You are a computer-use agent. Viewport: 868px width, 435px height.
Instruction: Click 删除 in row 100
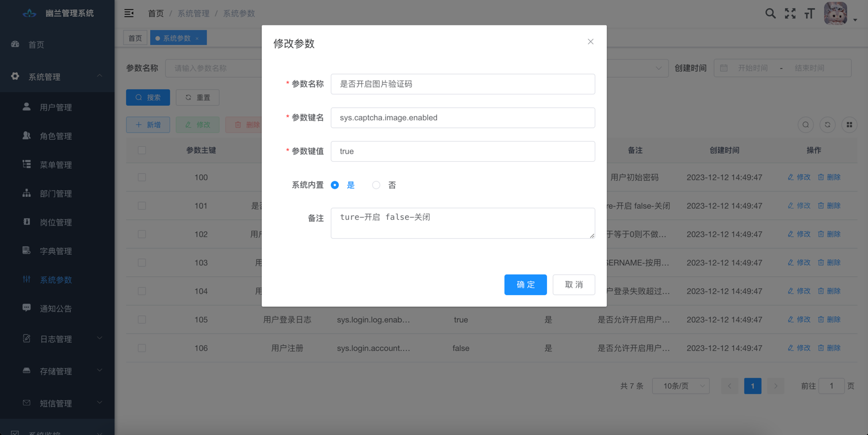pos(829,177)
